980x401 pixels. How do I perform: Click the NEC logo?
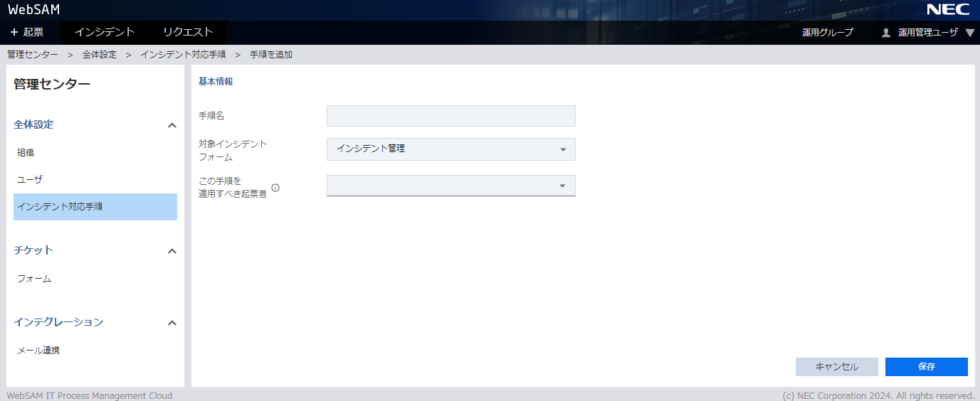pyautogui.click(x=948, y=9)
